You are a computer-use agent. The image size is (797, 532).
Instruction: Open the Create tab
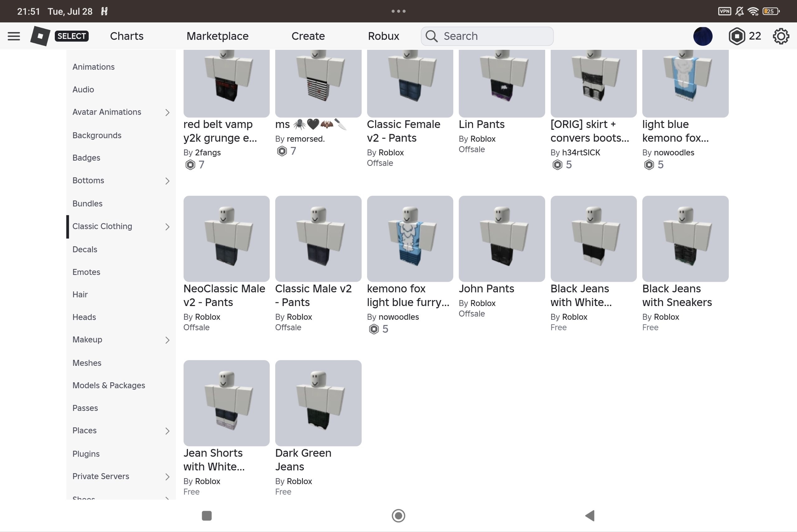tap(308, 36)
